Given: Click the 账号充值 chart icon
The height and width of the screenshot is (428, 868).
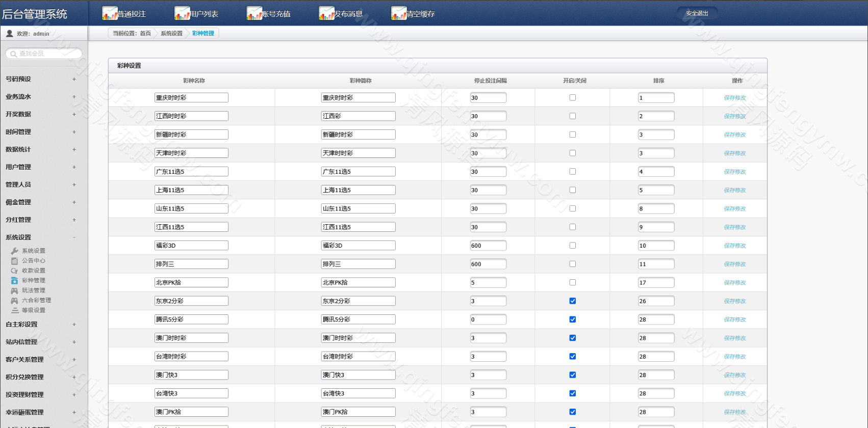Looking at the screenshot, I should pos(254,13).
